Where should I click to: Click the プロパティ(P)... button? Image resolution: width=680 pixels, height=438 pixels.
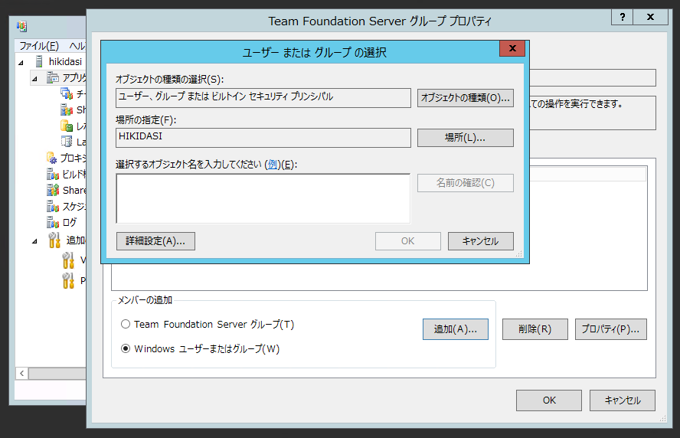click(611, 329)
